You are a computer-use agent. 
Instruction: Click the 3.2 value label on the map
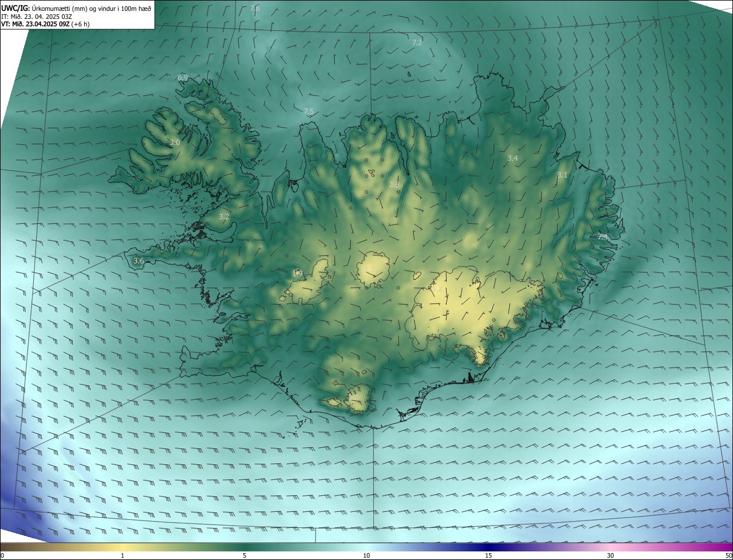click(224, 217)
